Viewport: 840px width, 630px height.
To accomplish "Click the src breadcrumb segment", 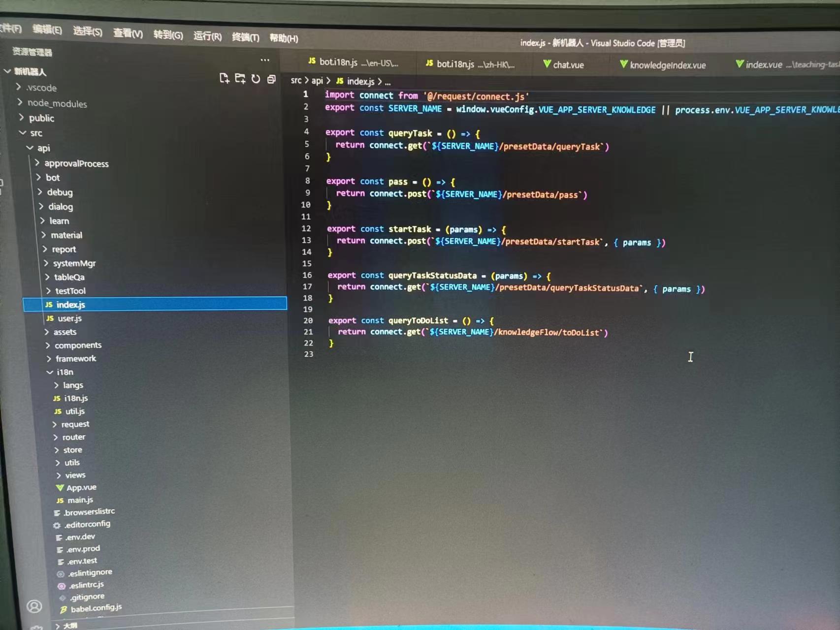I will click(x=296, y=80).
